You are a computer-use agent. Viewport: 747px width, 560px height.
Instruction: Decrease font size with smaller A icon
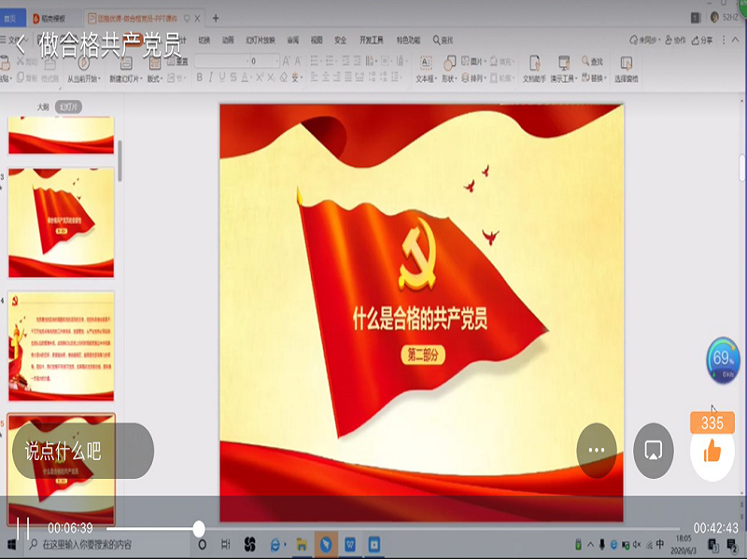298,61
